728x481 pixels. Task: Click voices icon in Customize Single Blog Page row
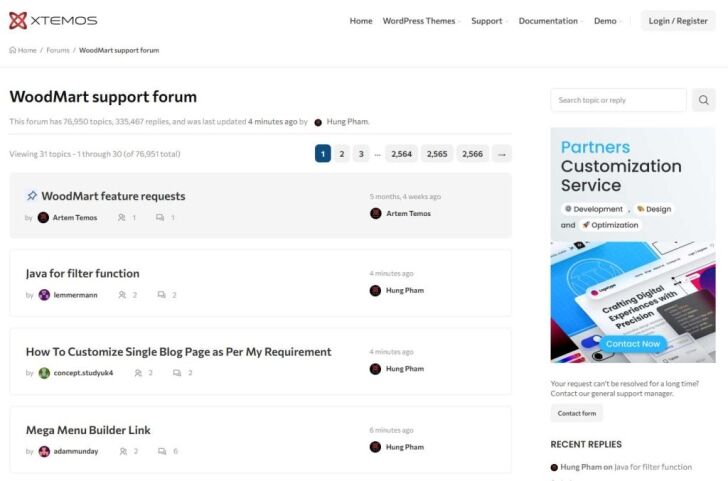coord(138,373)
